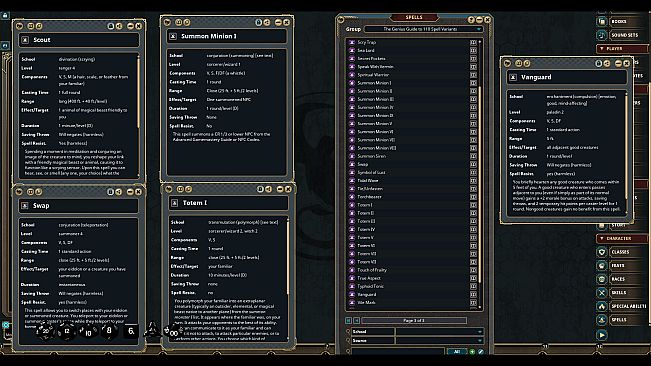This screenshot has width=651, height=366.
Task: Open the Source filter dropdown
Action: click(x=439, y=340)
